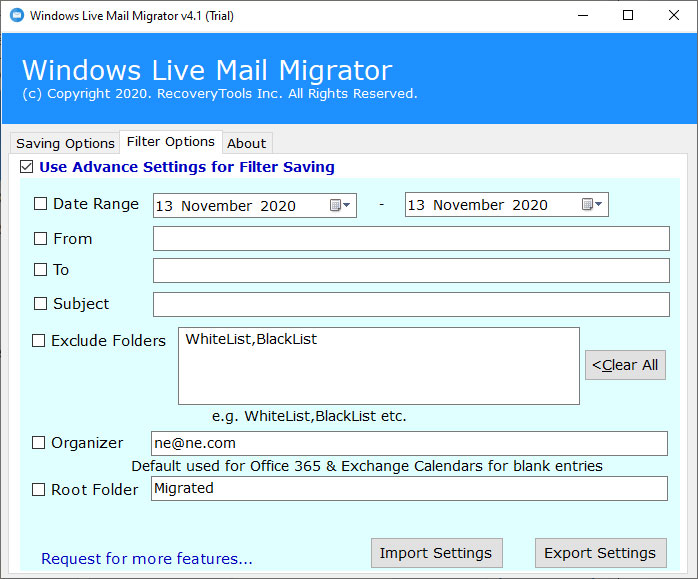Enable the Organizer checkbox
698x579 pixels.
pyautogui.click(x=38, y=443)
